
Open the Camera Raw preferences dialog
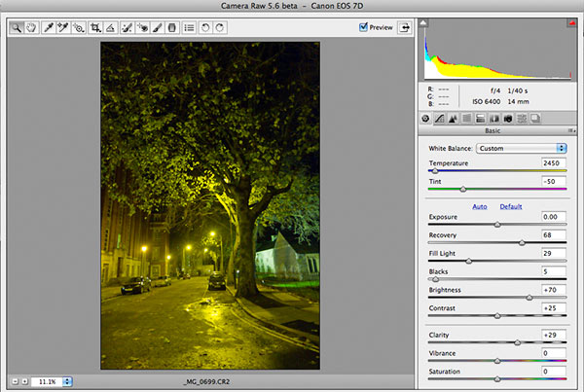[x=189, y=27]
